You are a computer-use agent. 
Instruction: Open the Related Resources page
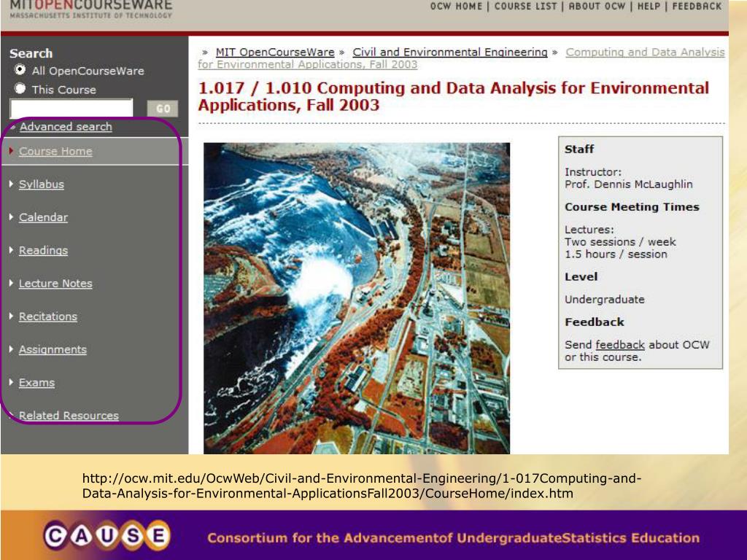69,416
